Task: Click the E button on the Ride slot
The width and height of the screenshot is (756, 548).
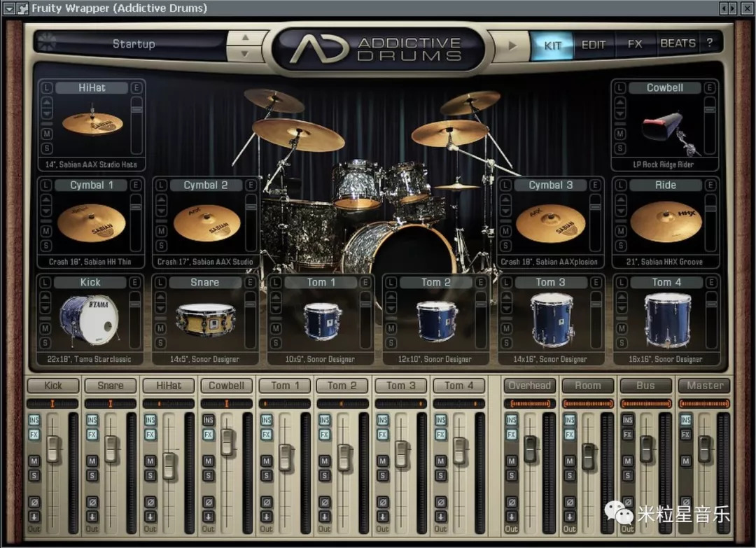Action: point(710,185)
